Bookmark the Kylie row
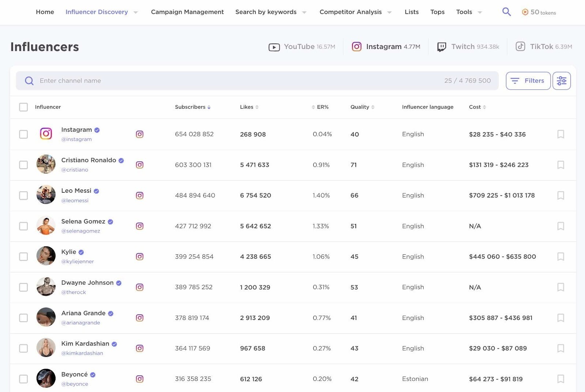The image size is (585, 392). click(x=561, y=256)
